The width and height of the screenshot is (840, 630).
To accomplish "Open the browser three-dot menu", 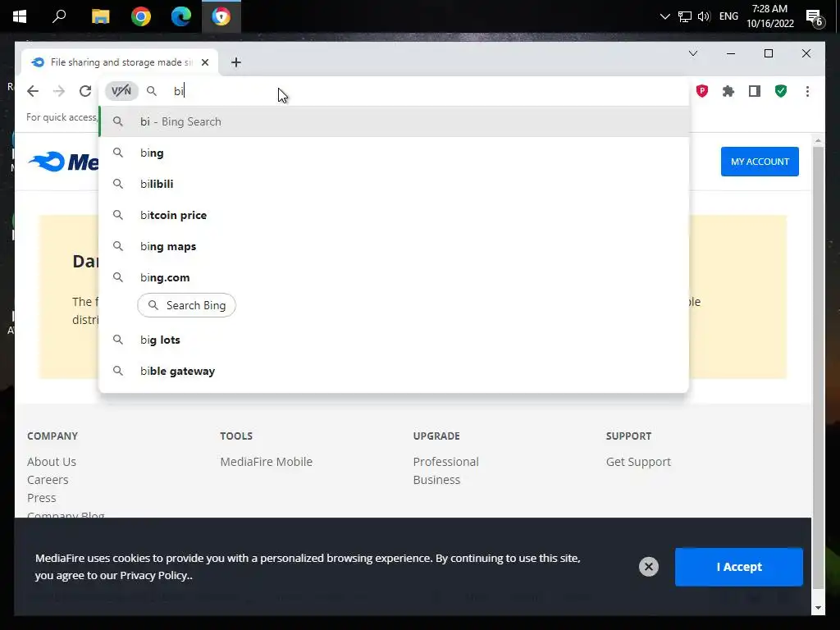I will tap(807, 91).
